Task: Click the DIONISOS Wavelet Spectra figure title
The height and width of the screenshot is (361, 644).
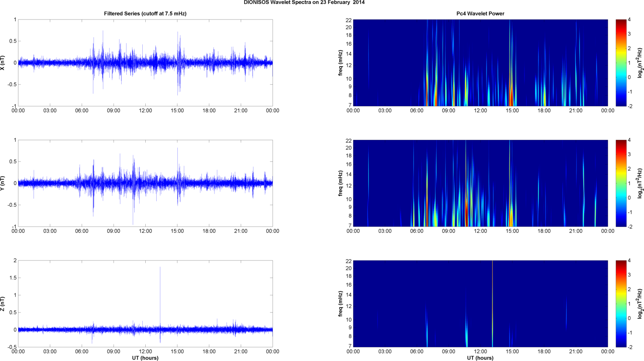Action: 304,3
